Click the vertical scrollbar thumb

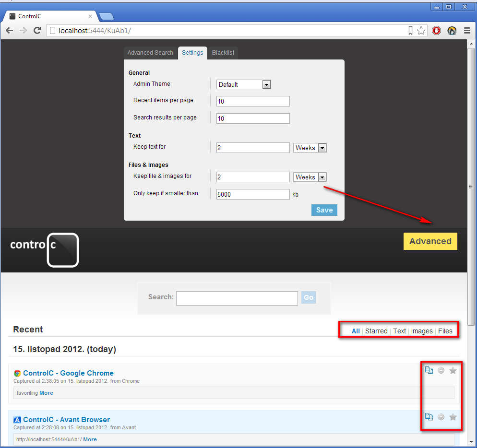(x=471, y=187)
